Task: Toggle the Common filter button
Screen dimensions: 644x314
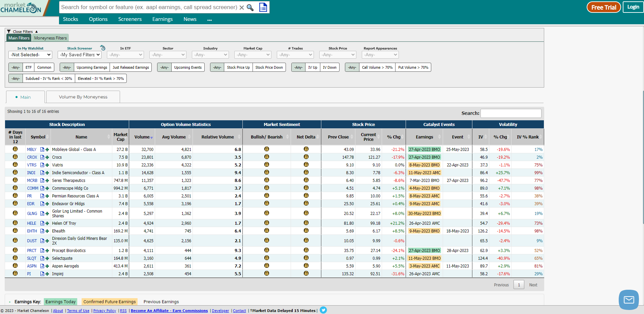Action: [x=44, y=67]
